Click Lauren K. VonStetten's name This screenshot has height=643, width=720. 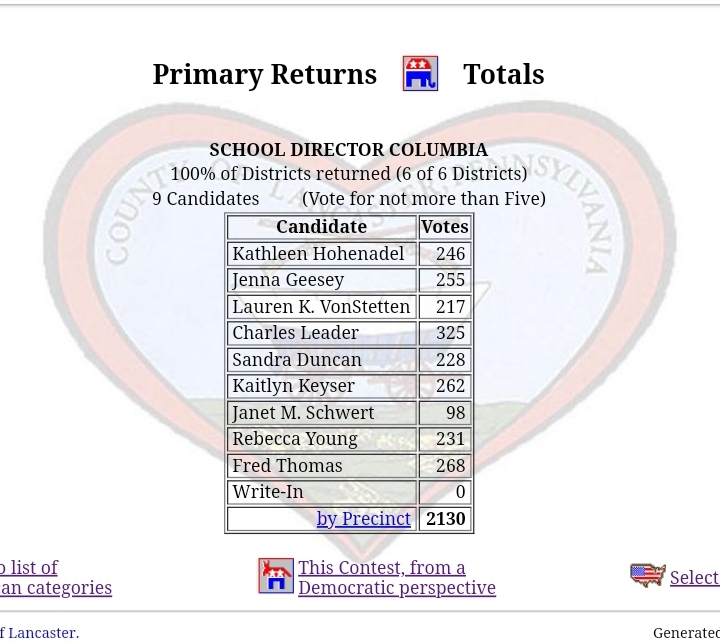coord(321,307)
